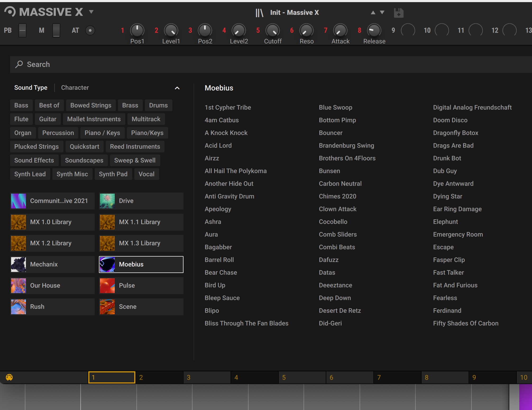
Task: Select the Community Drive 2021 library thumbnail
Action: point(19,201)
